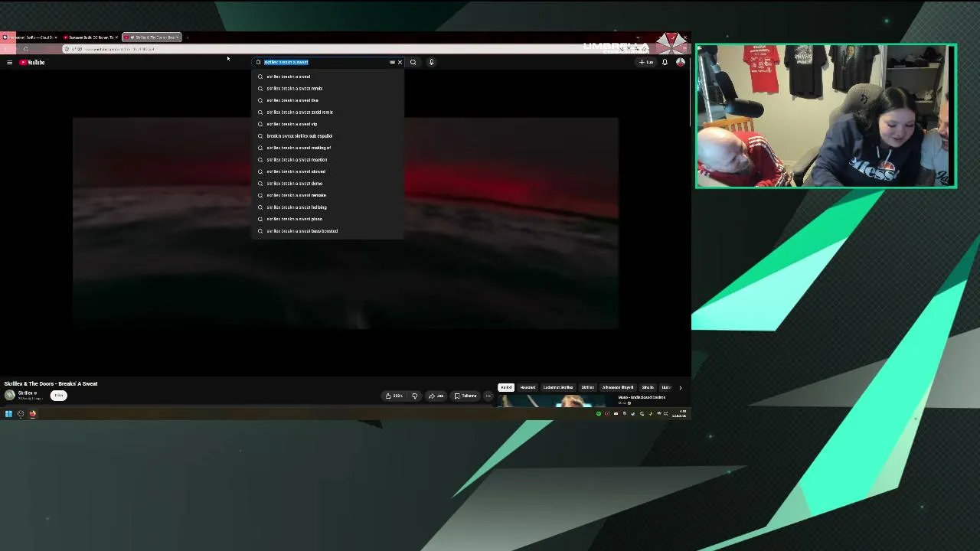Screen dimensions: 980x551
Task: Open the Skrillex channel avatar
Action: [x=9, y=395]
